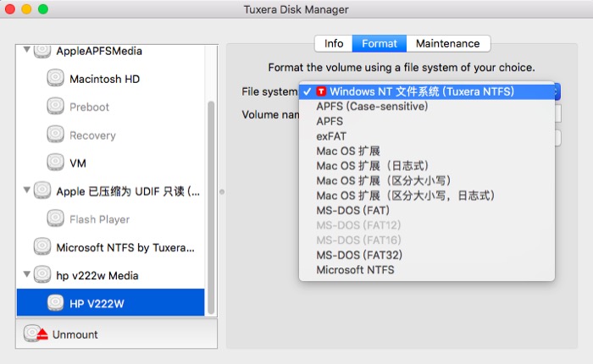The image size is (593, 364).
Task: Pick MS-DOS (FAT32) file system
Action: pyautogui.click(x=359, y=255)
